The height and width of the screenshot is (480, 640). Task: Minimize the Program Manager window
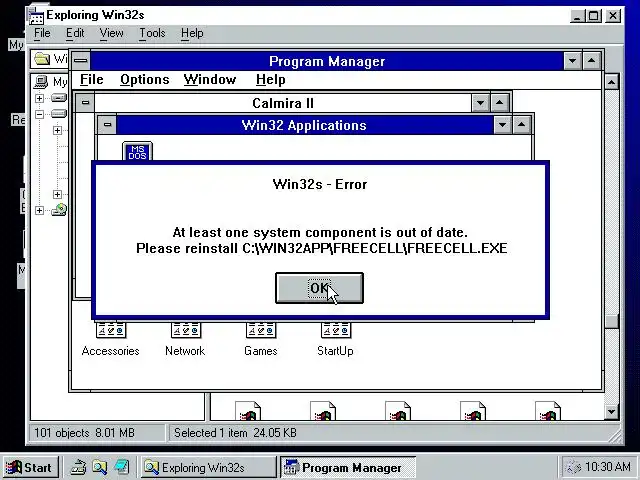tap(572, 61)
